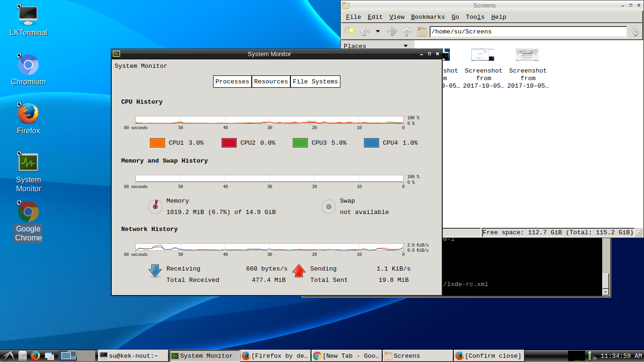This screenshot has height=362, width=644.
Task: Open the File menu in Screens
Action: pyautogui.click(x=353, y=17)
